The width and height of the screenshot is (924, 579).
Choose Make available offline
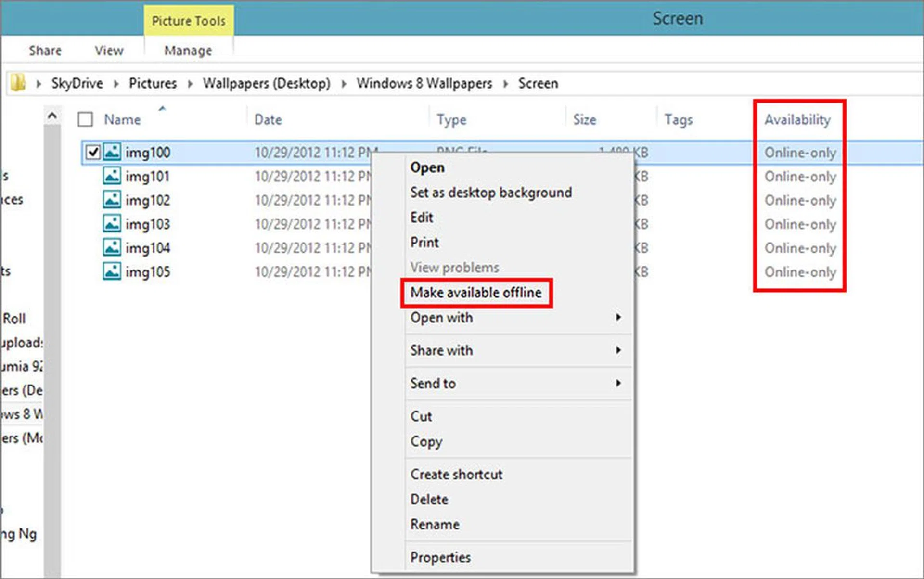(475, 293)
